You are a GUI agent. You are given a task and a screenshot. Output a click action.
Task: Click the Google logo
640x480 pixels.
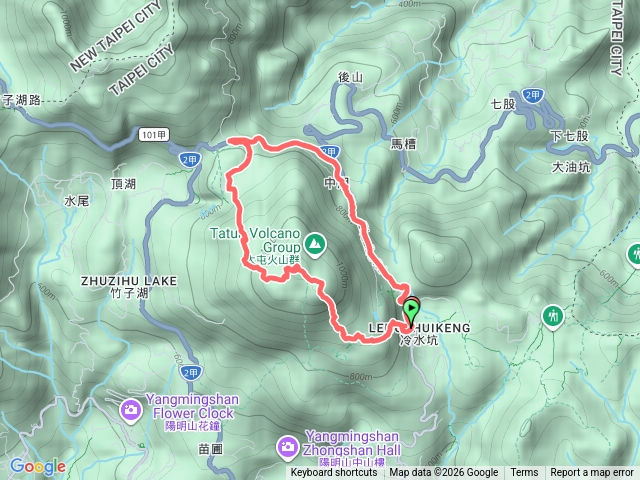click(x=38, y=467)
